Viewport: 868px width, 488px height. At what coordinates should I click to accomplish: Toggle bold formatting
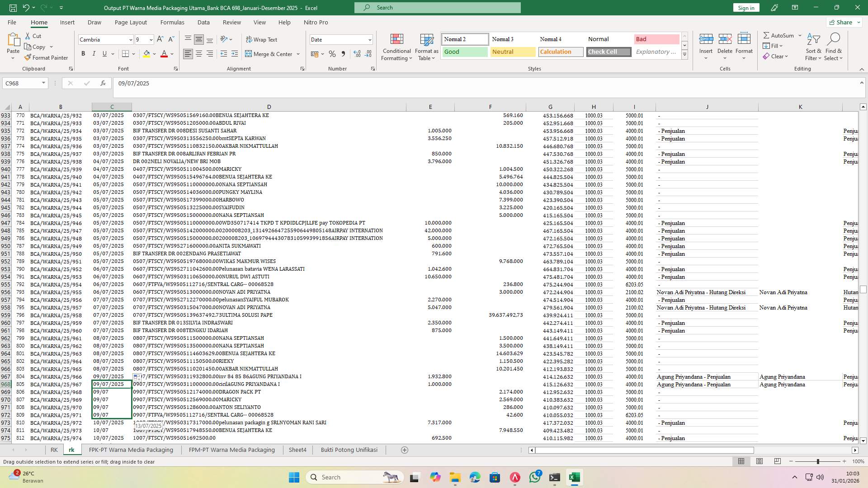point(83,53)
